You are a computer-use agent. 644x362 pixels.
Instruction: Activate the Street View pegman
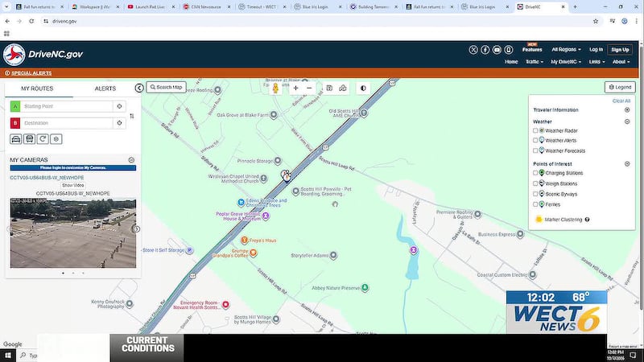275,88
